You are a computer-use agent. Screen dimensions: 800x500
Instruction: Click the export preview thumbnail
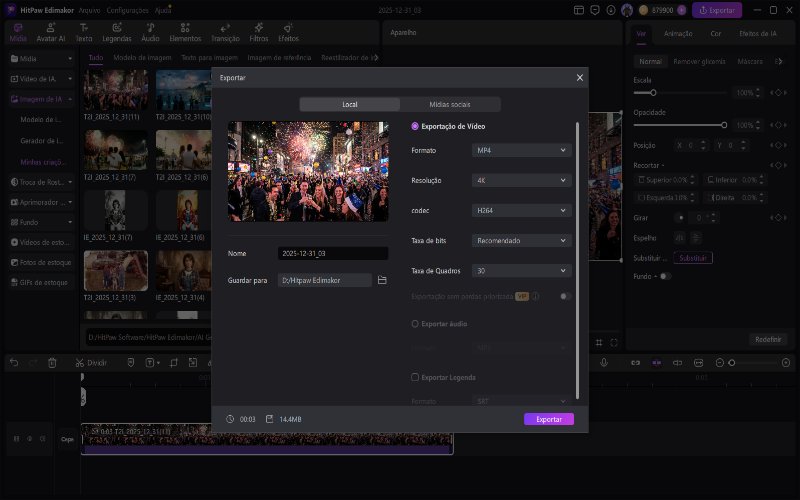click(308, 171)
